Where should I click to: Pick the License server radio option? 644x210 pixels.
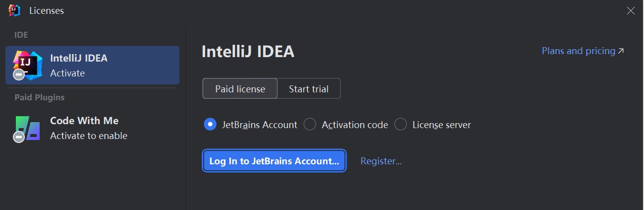point(401,125)
